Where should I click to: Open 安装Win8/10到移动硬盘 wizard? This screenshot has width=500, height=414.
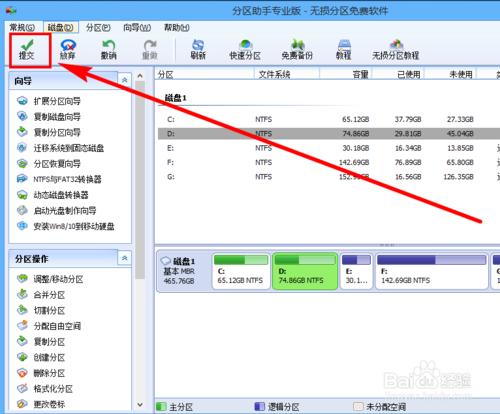[65, 226]
